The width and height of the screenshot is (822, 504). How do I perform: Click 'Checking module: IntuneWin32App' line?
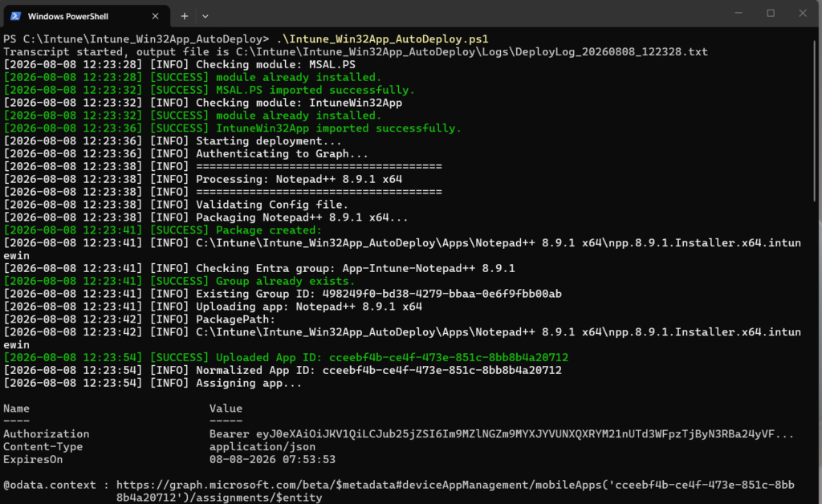(x=203, y=103)
